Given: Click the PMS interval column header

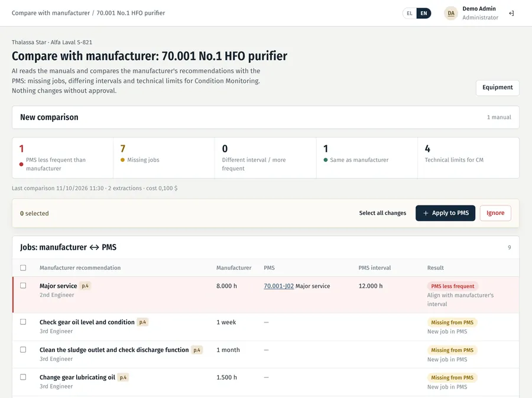Looking at the screenshot, I should click(375, 268).
